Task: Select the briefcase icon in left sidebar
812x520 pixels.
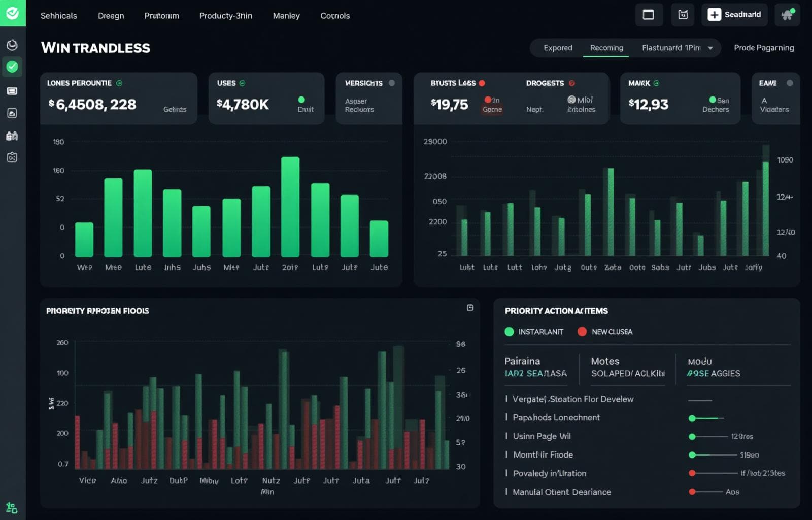Action: 12,136
